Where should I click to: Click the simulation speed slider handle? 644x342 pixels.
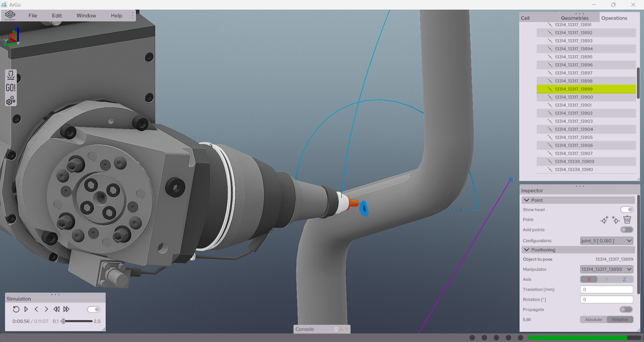[63, 321]
